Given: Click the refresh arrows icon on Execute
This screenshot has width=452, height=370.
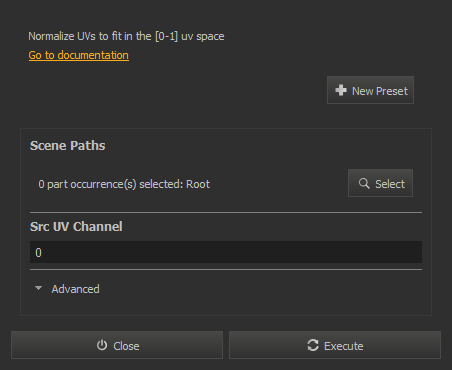Looking at the screenshot, I should [313, 345].
